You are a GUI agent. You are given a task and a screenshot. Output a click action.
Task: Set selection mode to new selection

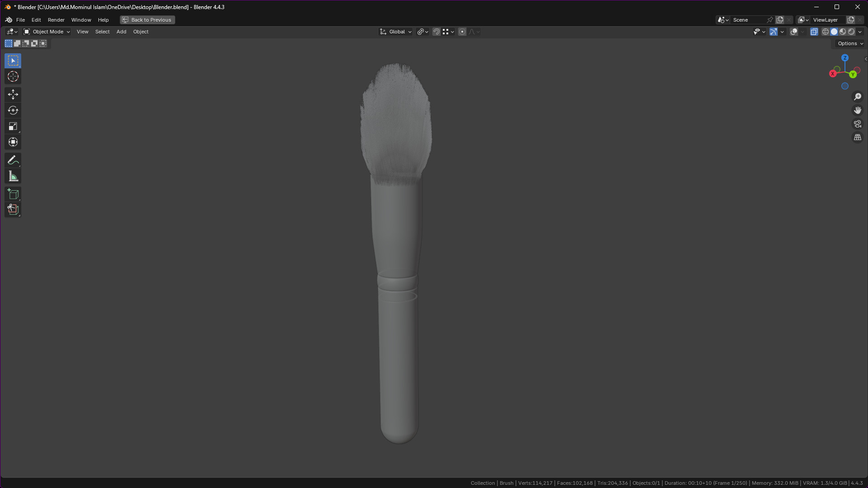click(9, 43)
